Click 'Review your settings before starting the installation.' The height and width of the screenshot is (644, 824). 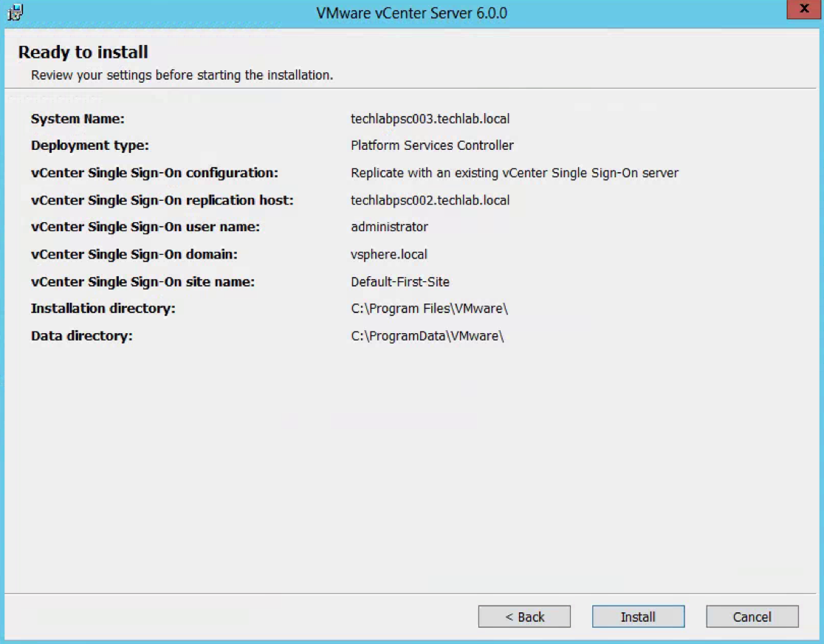(x=182, y=75)
